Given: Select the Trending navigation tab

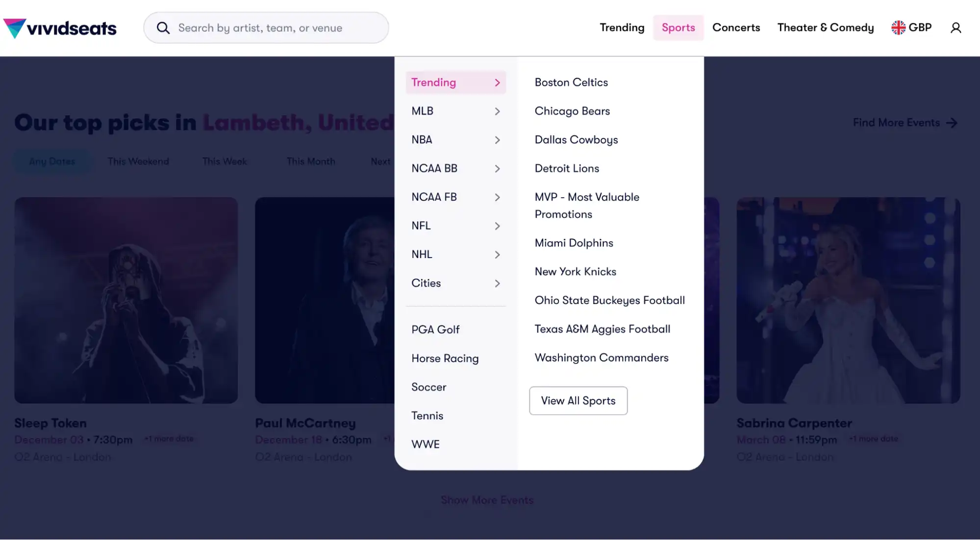Looking at the screenshot, I should 621,27.
